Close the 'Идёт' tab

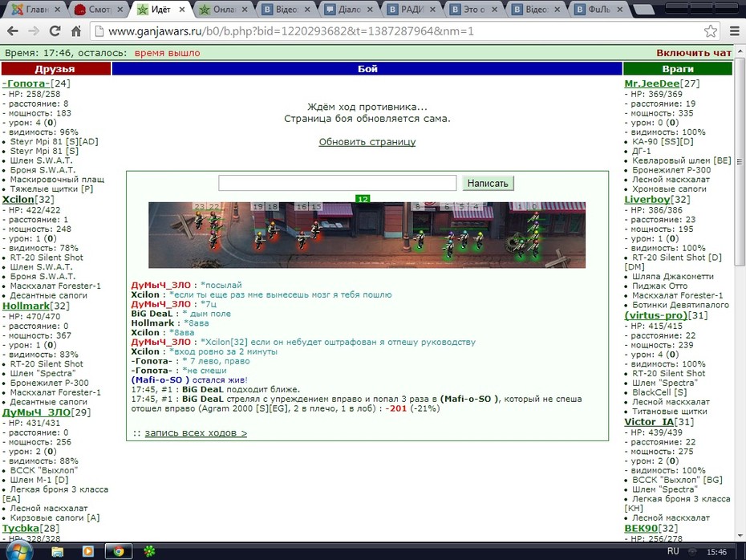(x=182, y=10)
